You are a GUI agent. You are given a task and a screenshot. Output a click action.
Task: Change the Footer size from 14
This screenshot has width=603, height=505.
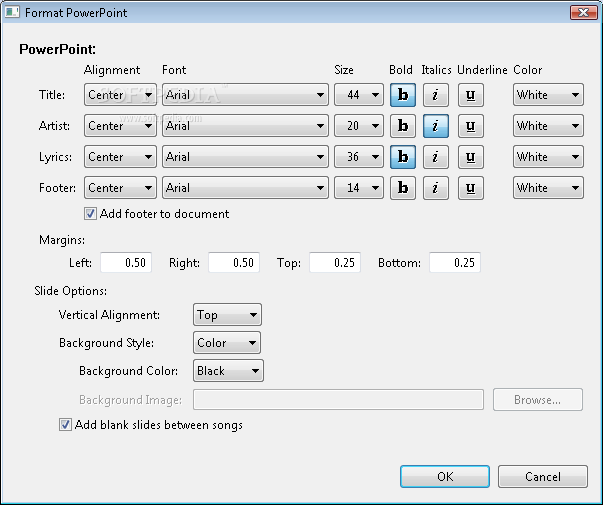359,188
